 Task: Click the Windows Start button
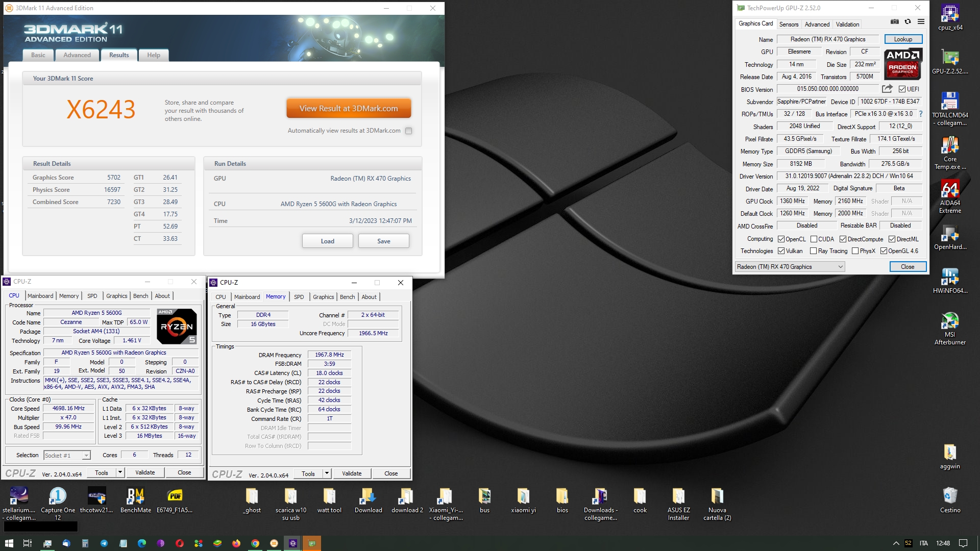[x=9, y=543]
